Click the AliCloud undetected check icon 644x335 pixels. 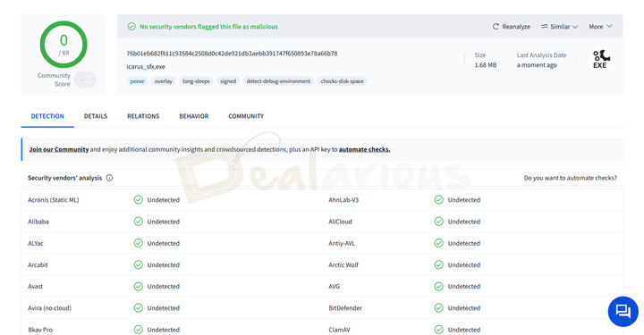coord(438,222)
